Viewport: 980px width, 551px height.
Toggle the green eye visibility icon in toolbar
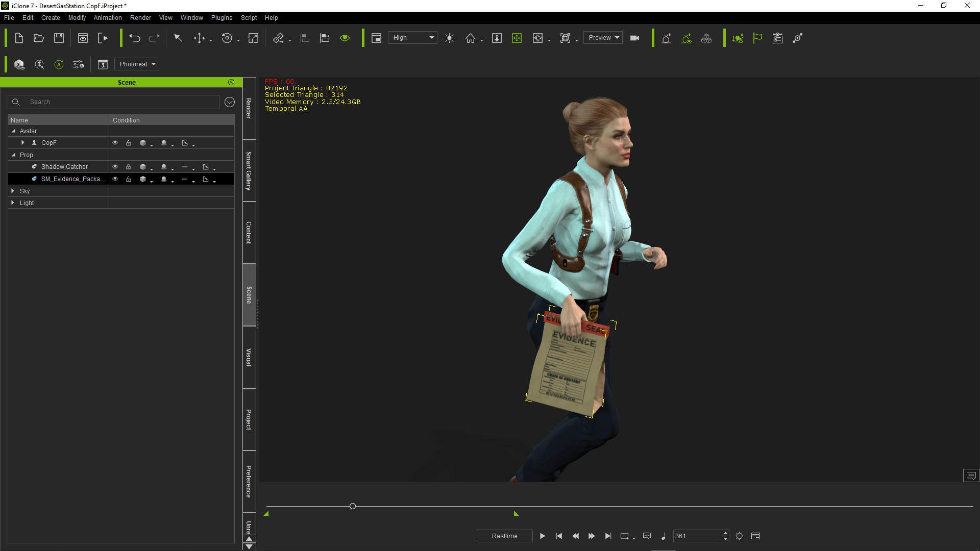pos(345,38)
